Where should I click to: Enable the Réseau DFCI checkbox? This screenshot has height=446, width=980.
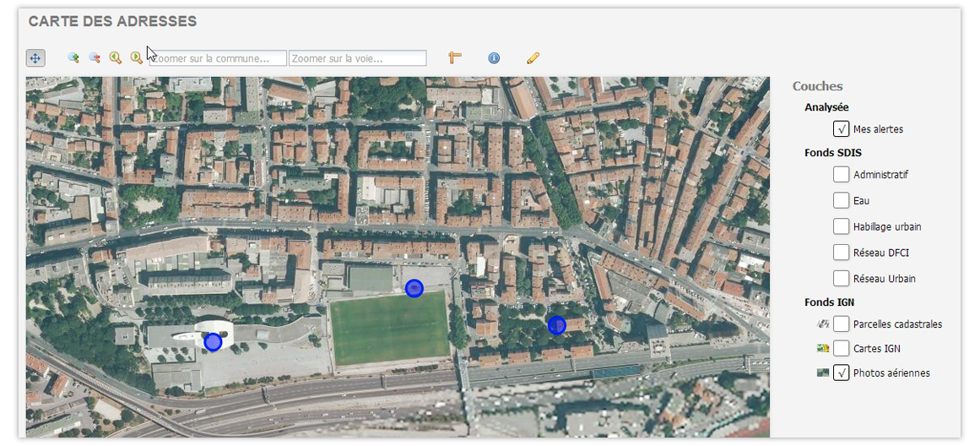[841, 253]
